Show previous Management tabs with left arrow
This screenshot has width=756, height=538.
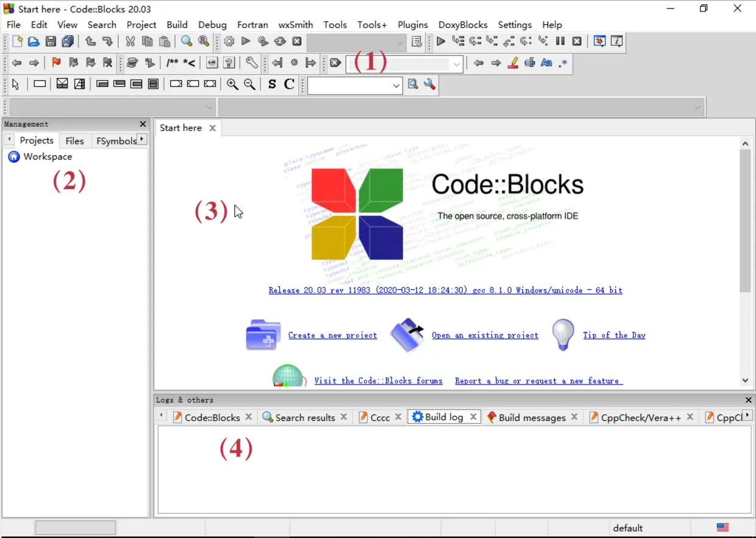click(10, 140)
